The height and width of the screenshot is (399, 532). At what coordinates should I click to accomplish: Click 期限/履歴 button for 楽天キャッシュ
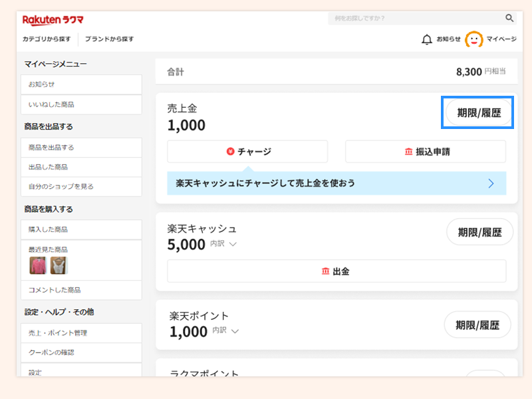pos(479,232)
